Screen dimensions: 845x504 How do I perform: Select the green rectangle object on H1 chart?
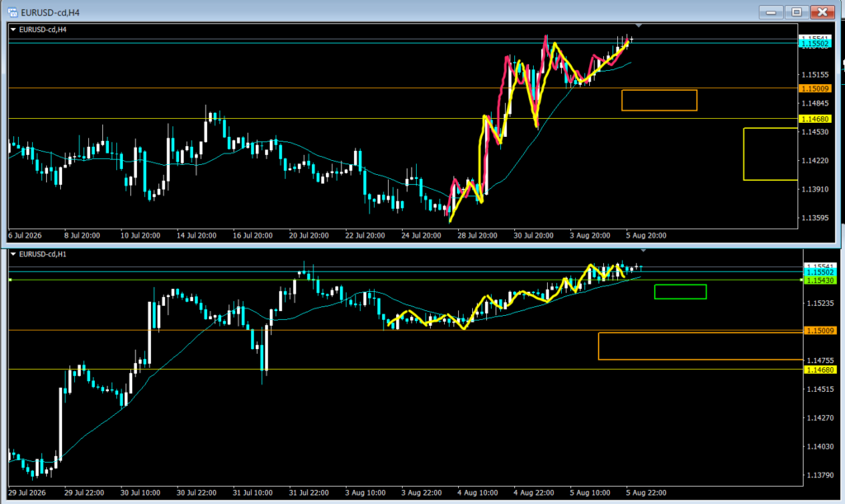pyautogui.click(x=680, y=292)
